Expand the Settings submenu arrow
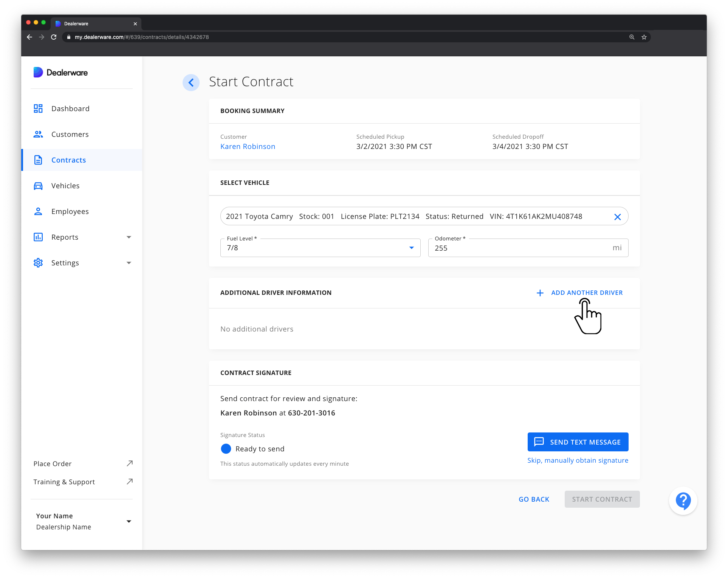 pos(129,263)
